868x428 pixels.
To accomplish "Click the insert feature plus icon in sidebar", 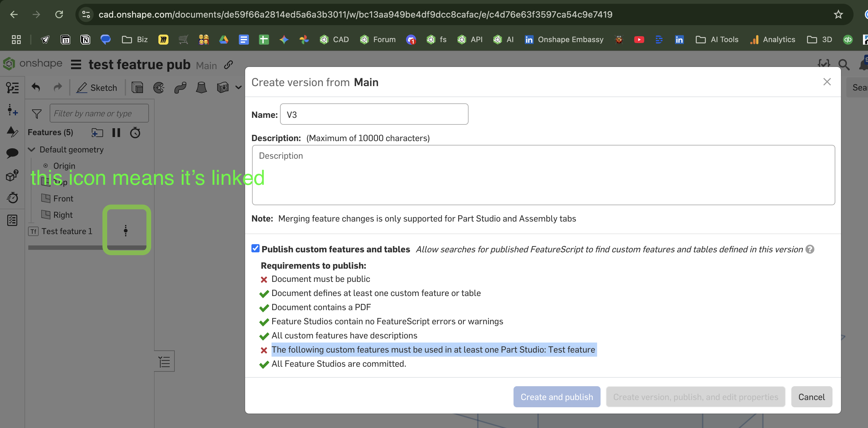I will click(13, 110).
